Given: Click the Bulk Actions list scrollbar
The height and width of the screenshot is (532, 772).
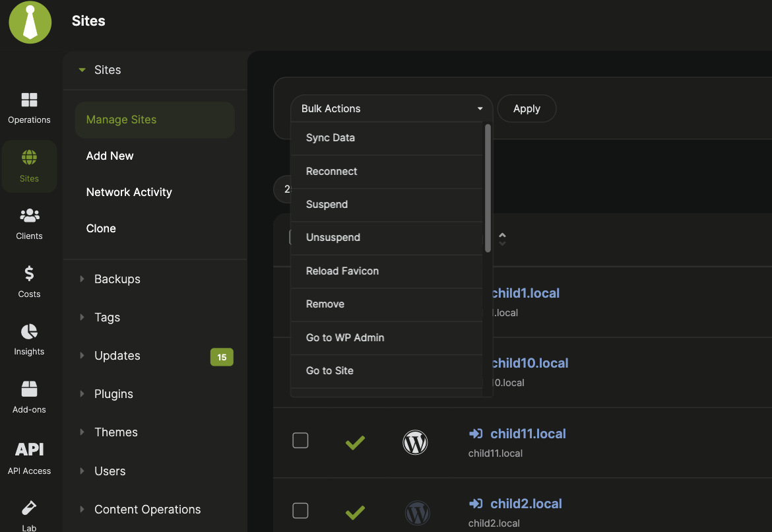Looking at the screenshot, I should pyautogui.click(x=488, y=188).
